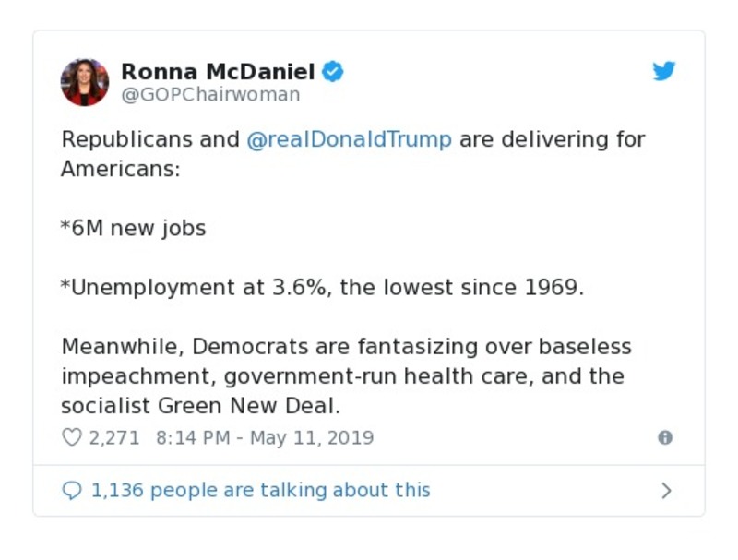Viewport: 738px width, 560px height.
Task: Open the 8:14 PM - May 11, 2019 timestamp
Action: click(265, 437)
